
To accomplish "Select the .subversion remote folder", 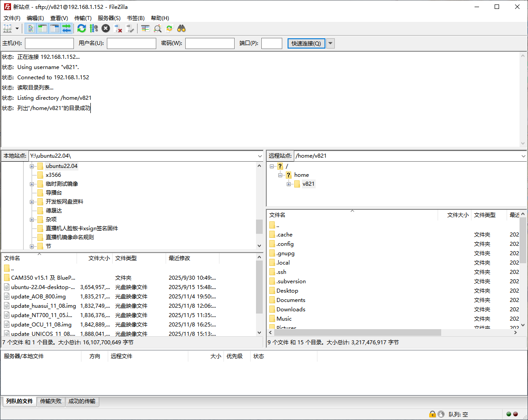I will point(291,281).
